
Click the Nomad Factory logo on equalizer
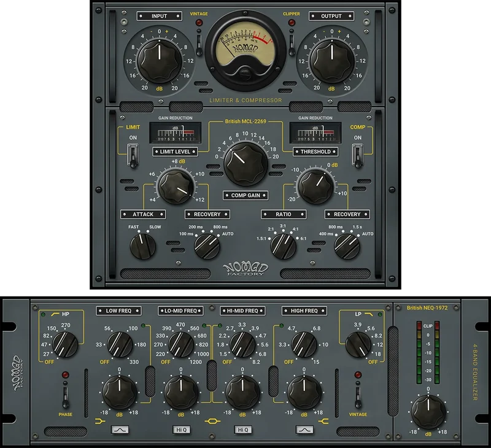(18, 373)
